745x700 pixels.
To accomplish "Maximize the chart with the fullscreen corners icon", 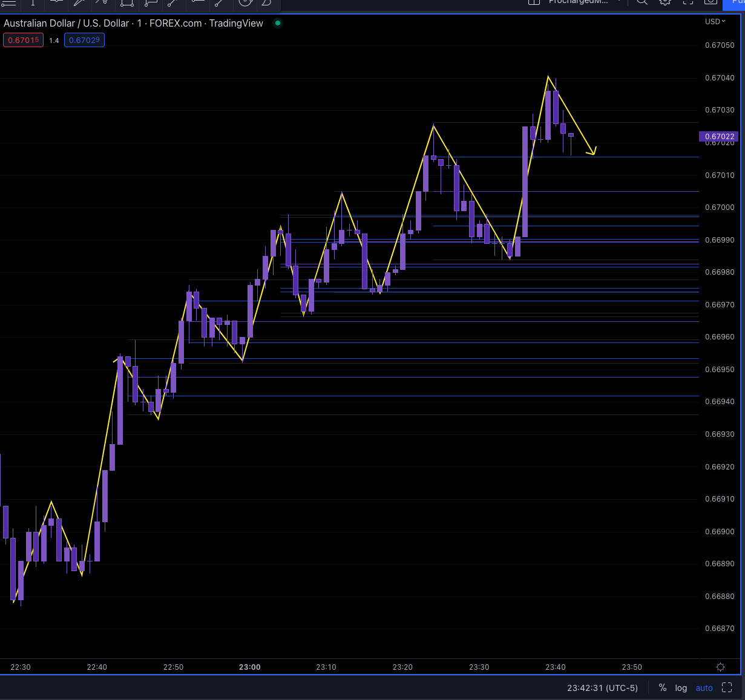I will (x=727, y=688).
